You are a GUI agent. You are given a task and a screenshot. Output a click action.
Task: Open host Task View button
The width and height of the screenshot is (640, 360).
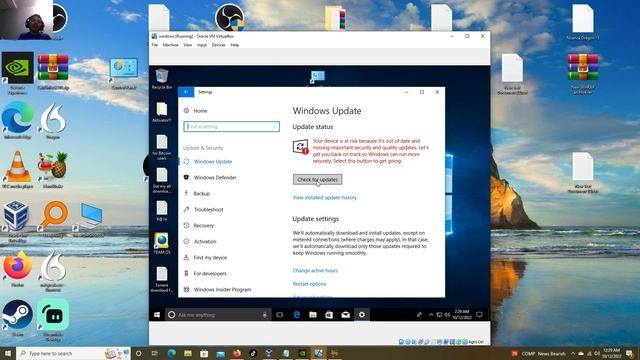154,353
